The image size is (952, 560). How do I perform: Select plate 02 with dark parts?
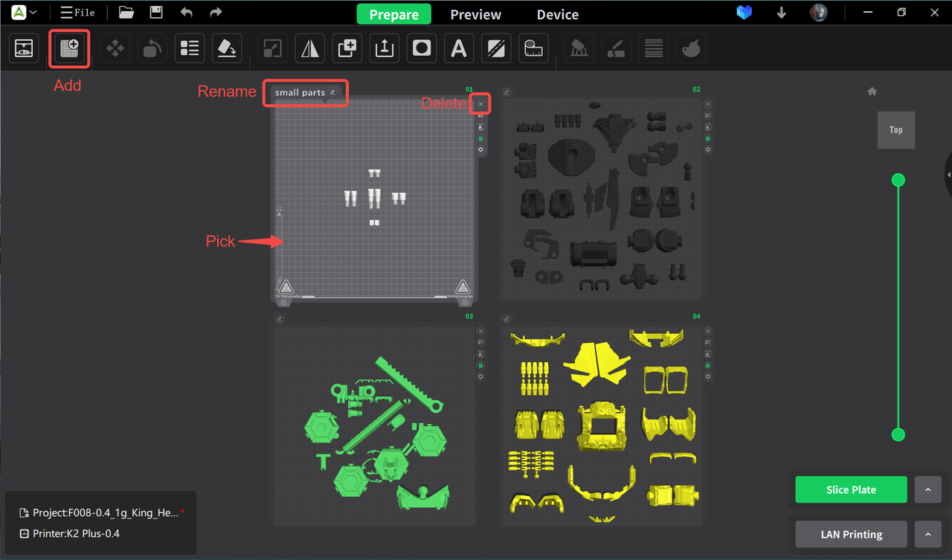[x=600, y=198]
